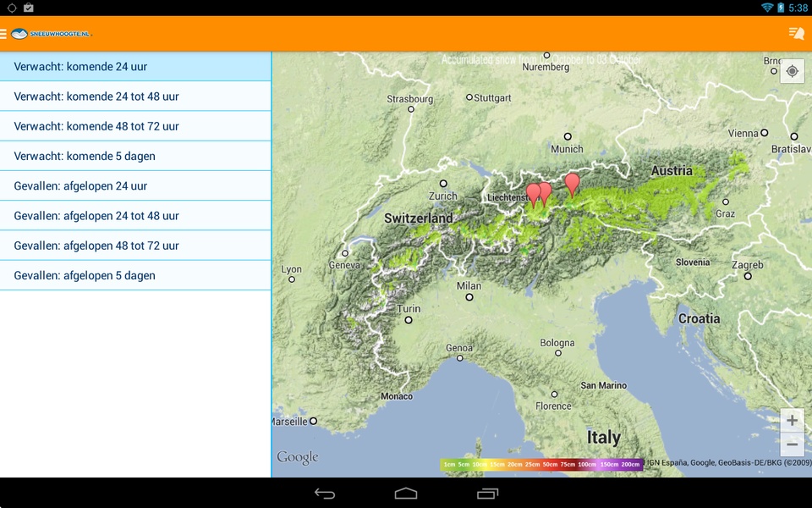Tap the Zurich city label
The image size is (812, 508).
point(442,196)
